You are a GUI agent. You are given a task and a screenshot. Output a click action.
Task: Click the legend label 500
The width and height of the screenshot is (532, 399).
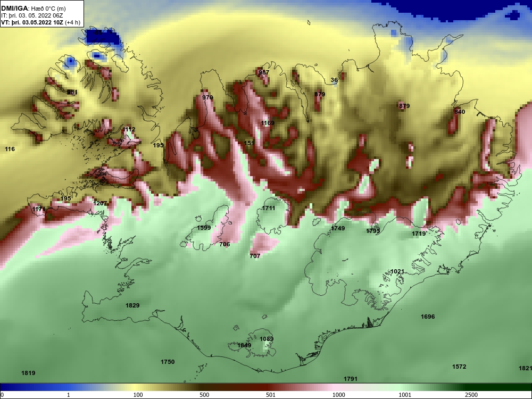(205, 395)
